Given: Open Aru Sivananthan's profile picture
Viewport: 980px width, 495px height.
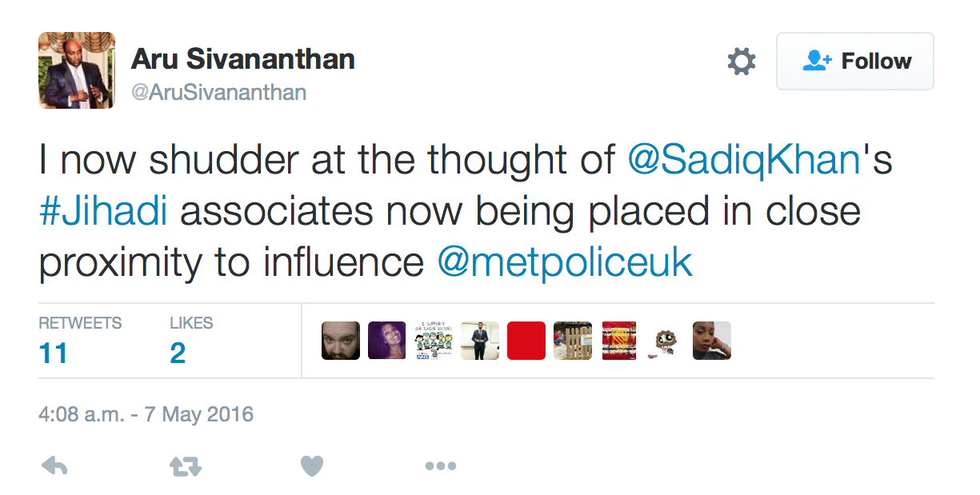Looking at the screenshot, I should (x=77, y=70).
